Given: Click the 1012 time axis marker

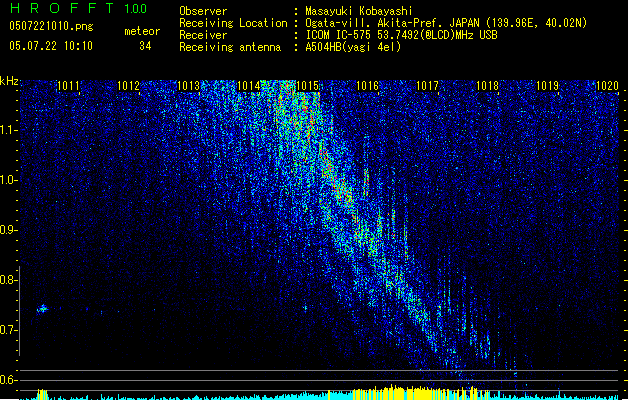Looking at the screenshot, I should (128, 86).
